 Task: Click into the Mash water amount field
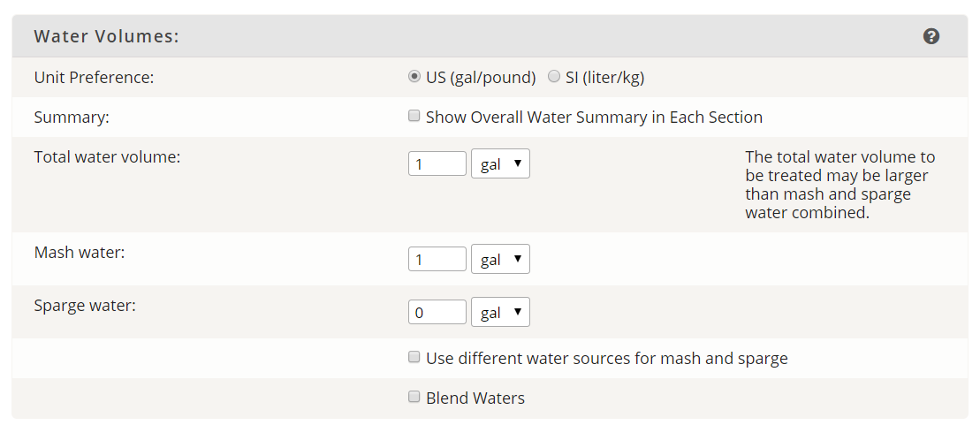point(437,259)
